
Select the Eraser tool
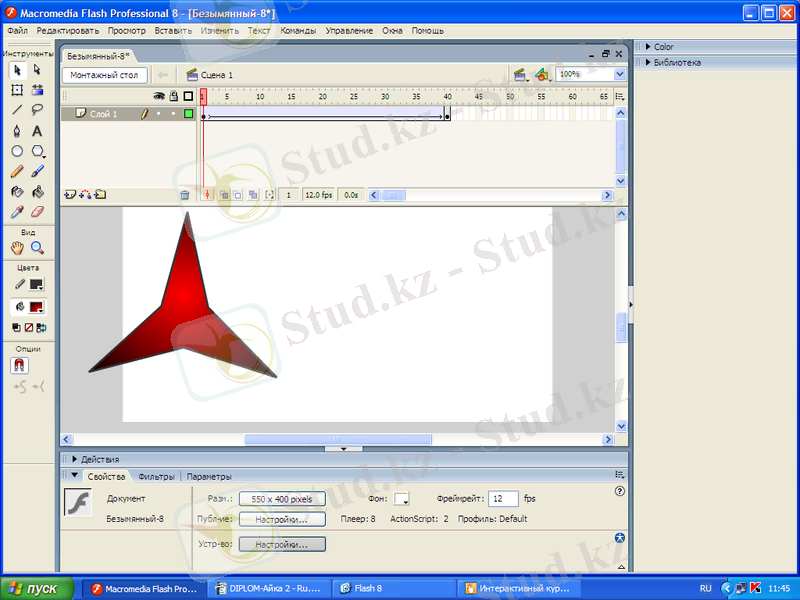click(x=37, y=212)
